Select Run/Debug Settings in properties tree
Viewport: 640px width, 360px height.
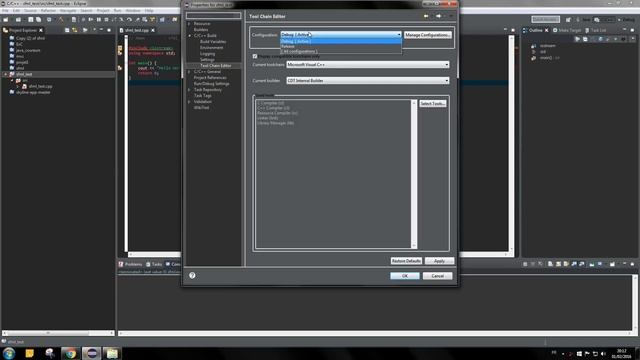(211, 84)
